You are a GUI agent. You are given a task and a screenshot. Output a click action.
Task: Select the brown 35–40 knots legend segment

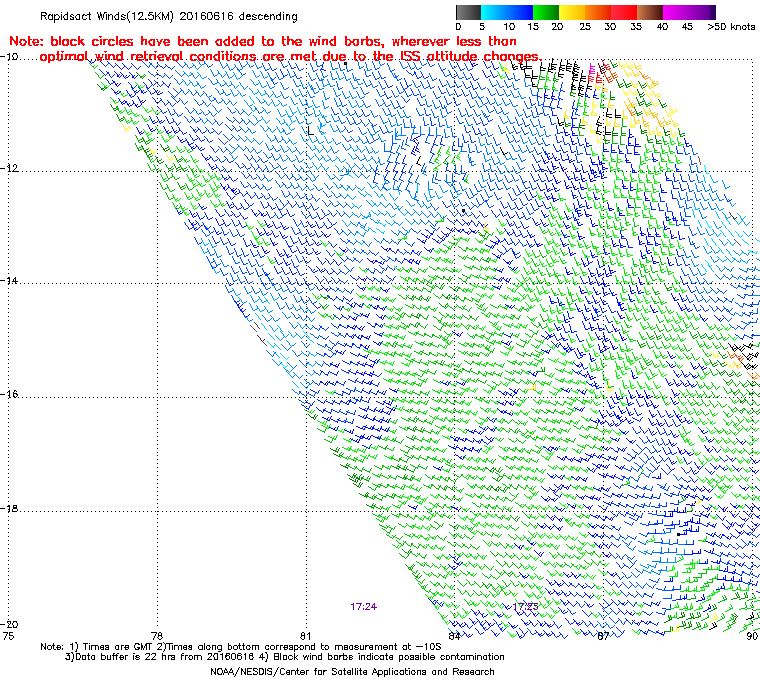tap(650, 12)
